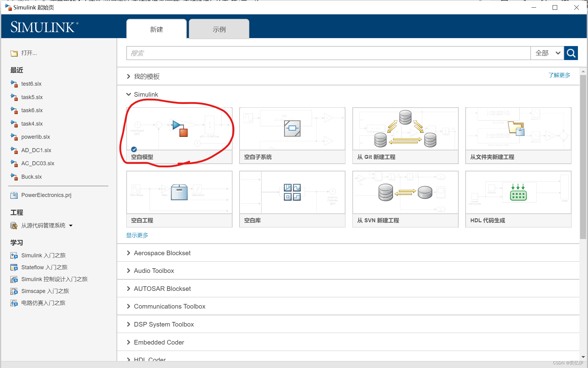Click the HDL chip icon in HDL 代码生成
This screenshot has height=368, width=588.
[x=518, y=192]
